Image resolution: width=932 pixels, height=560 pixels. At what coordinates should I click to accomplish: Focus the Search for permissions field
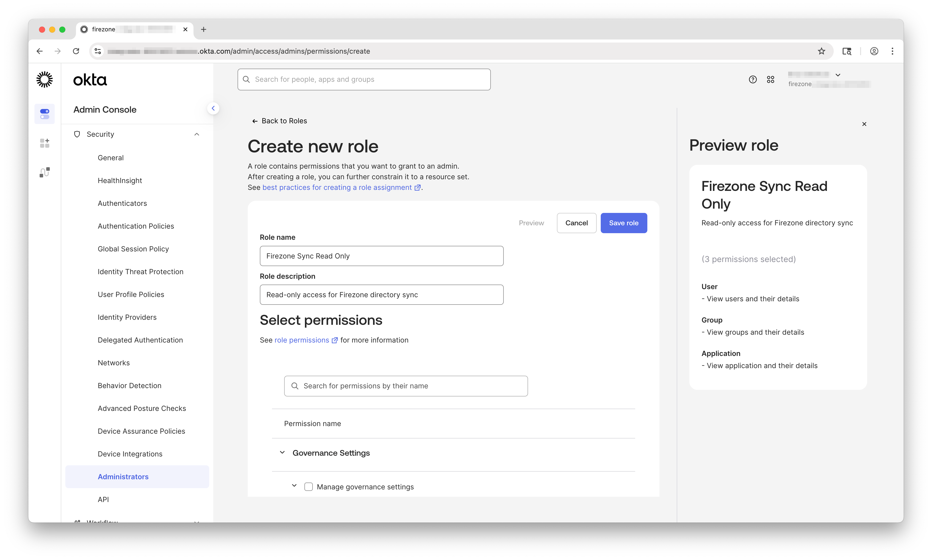point(406,386)
